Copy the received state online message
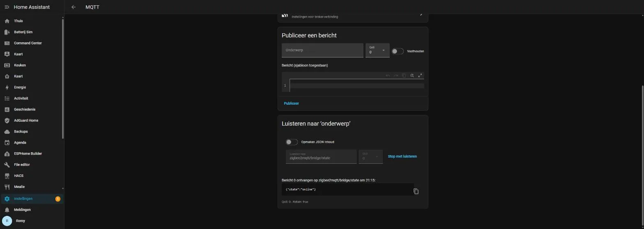Image resolution: width=644 pixels, height=229 pixels. 416,191
